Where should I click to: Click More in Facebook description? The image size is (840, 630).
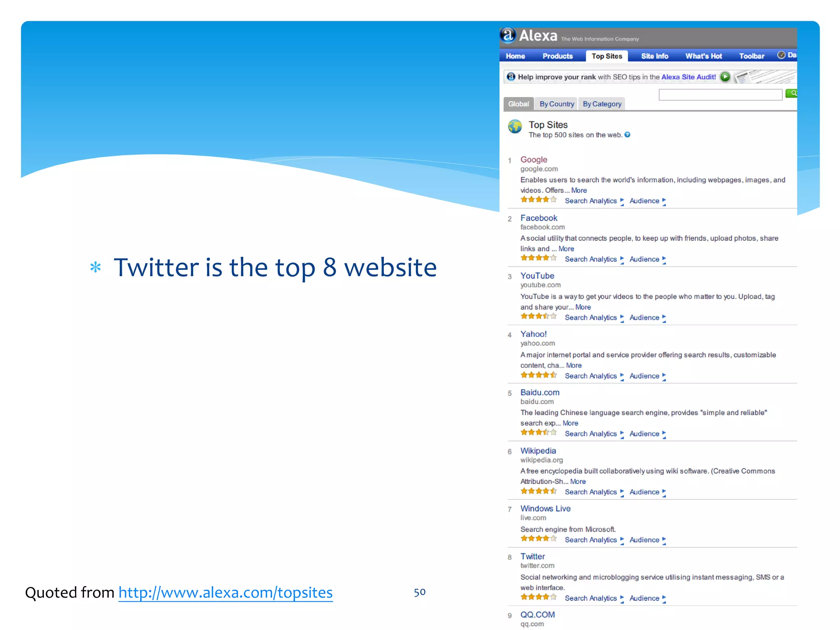click(x=566, y=249)
